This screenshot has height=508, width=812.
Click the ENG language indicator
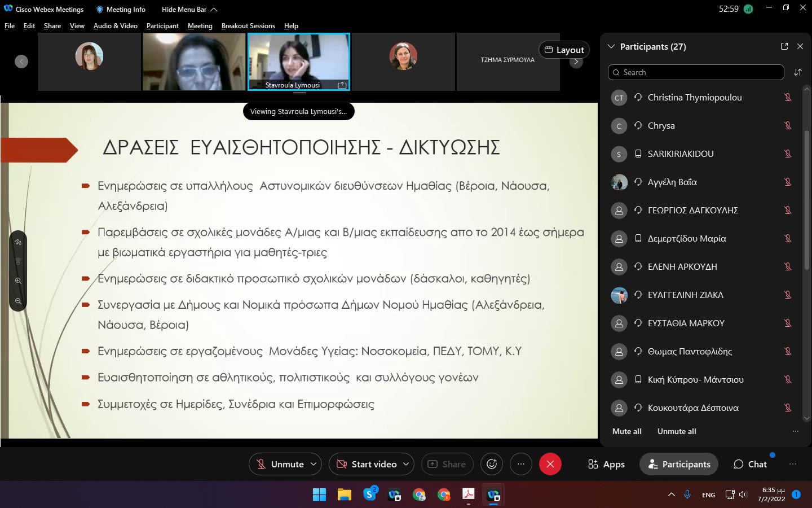pyautogui.click(x=709, y=495)
